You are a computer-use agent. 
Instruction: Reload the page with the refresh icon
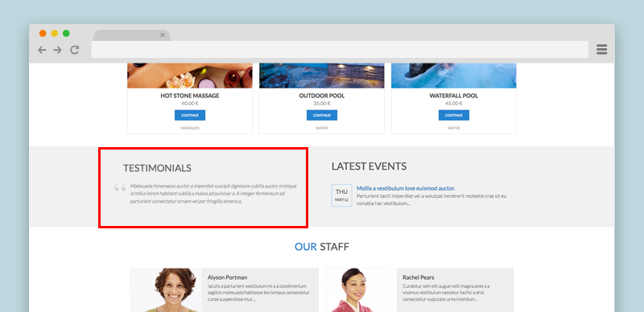point(74,50)
